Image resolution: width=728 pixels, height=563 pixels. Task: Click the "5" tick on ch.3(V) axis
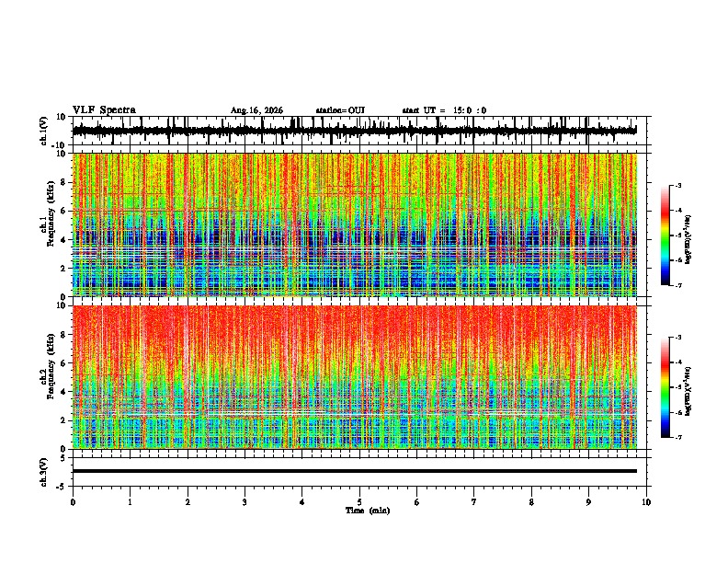click(x=64, y=458)
